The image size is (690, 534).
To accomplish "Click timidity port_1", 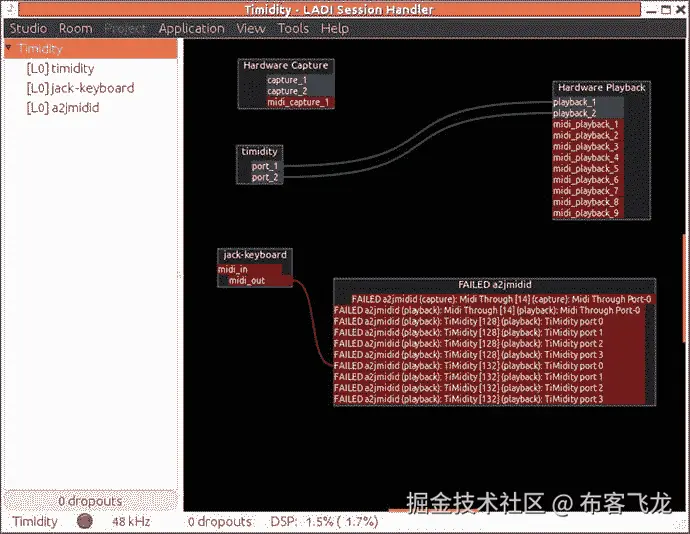I will 267,166.
